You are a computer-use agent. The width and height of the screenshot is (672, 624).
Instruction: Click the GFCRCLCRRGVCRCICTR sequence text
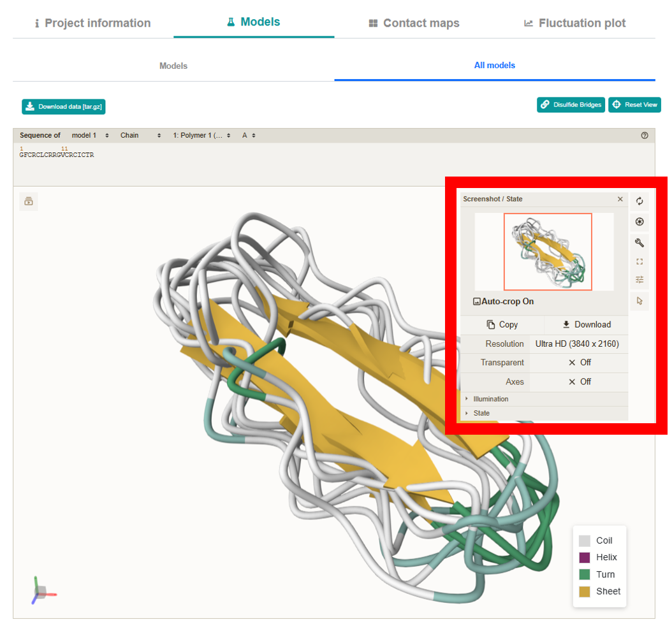point(57,155)
